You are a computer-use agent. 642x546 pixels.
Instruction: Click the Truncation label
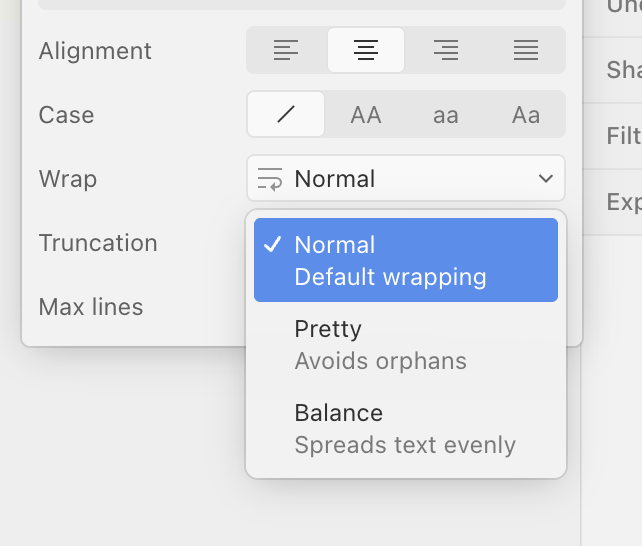pyautogui.click(x=98, y=243)
